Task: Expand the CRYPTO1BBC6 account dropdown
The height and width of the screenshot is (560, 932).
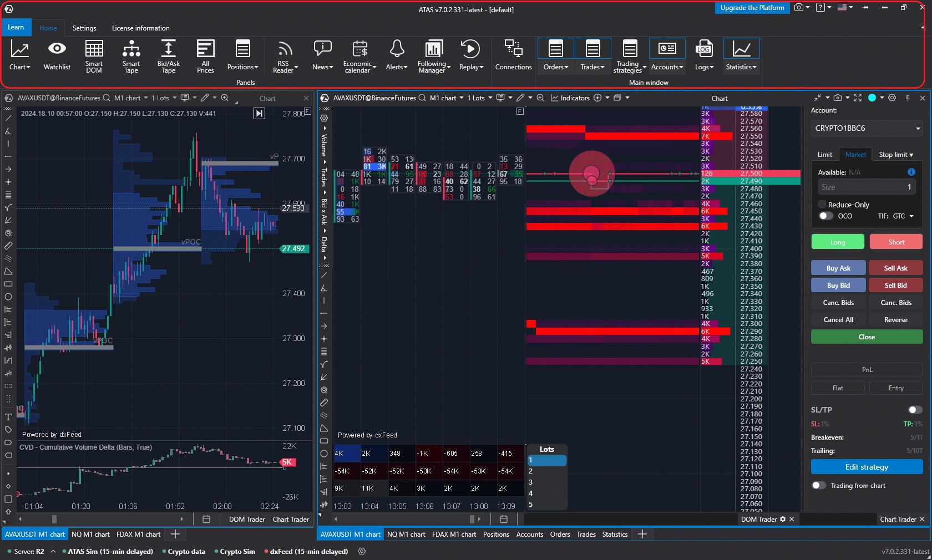Action: [x=867, y=128]
